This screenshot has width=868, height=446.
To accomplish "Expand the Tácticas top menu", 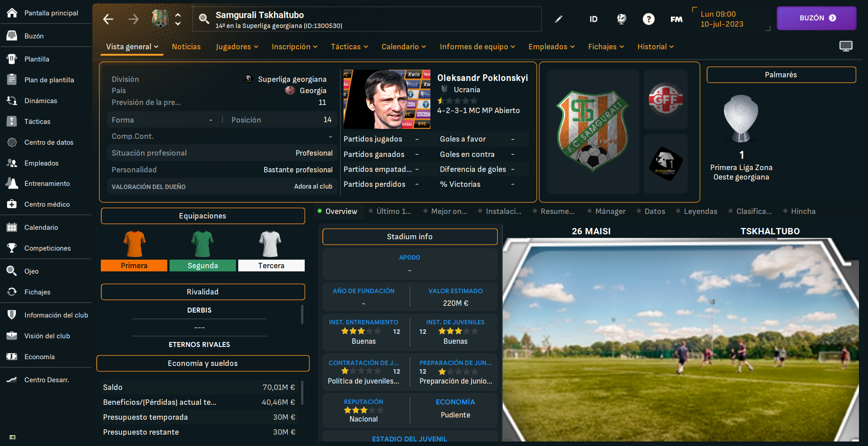I will click(x=349, y=47).
